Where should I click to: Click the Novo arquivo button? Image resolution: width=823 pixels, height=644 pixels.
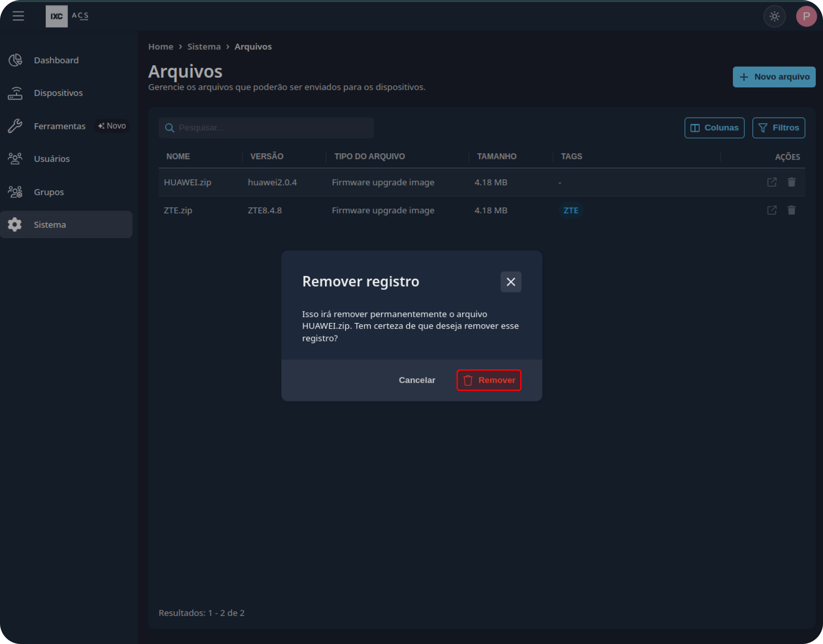pyautogui.click(x=774, y=77)
